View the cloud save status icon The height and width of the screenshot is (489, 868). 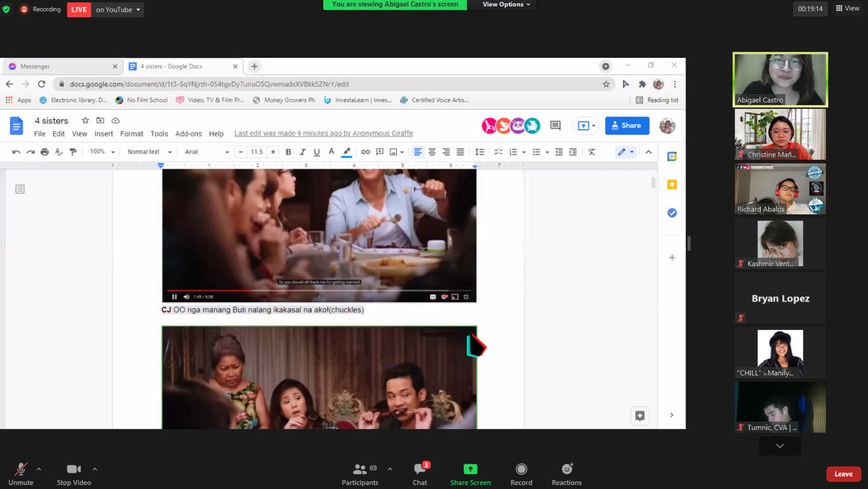click(116, 121)
